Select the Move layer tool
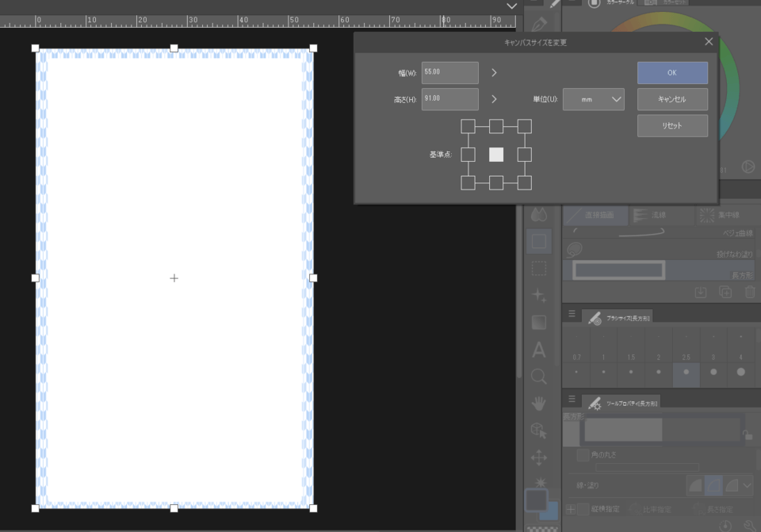761x532 pixels. 539,457
